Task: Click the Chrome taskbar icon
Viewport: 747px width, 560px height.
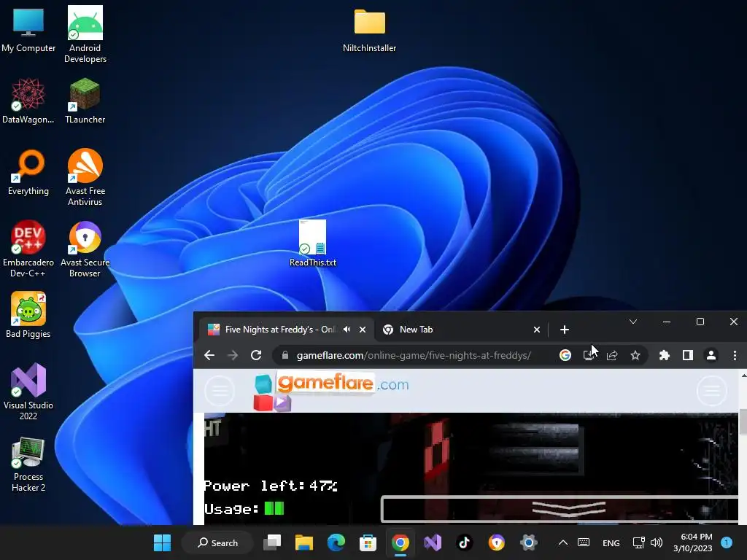Action: 400,542
